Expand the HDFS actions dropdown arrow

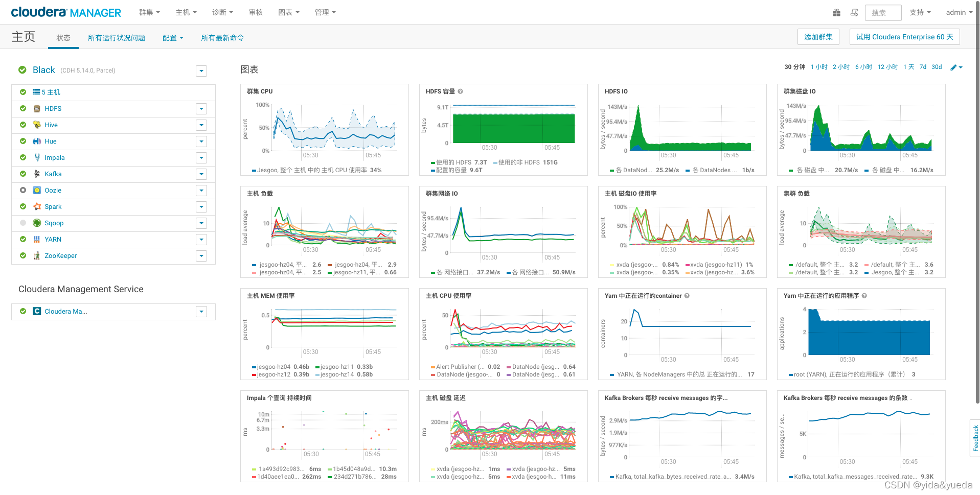(201, 109)
